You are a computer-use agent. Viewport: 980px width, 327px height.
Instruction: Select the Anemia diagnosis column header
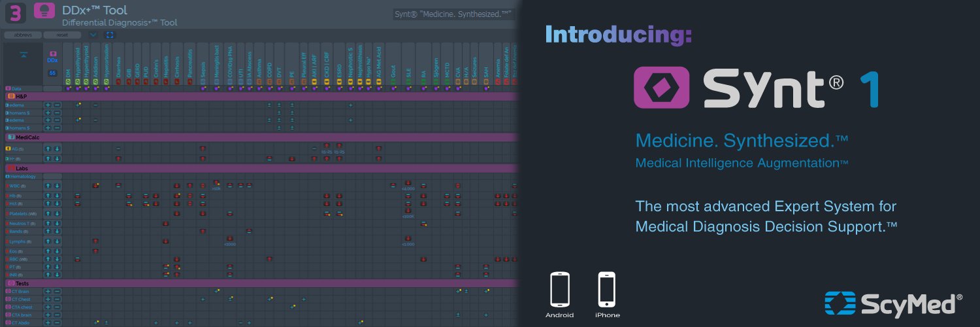tap(498, 64)
